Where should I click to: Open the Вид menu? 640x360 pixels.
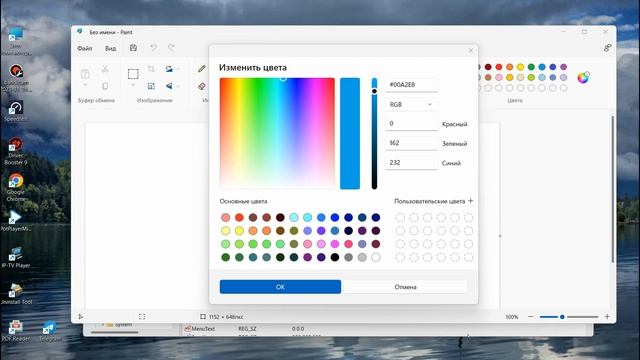click(110, 48)
